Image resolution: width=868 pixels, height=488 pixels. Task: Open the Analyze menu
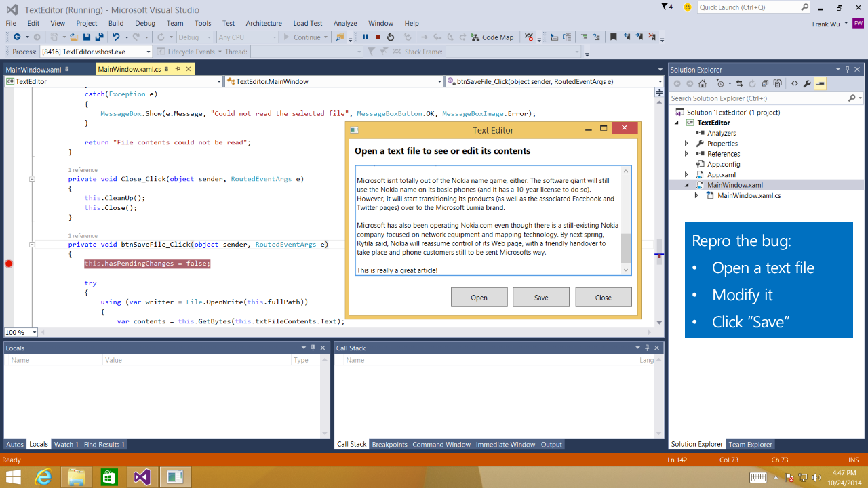point(345,23)
